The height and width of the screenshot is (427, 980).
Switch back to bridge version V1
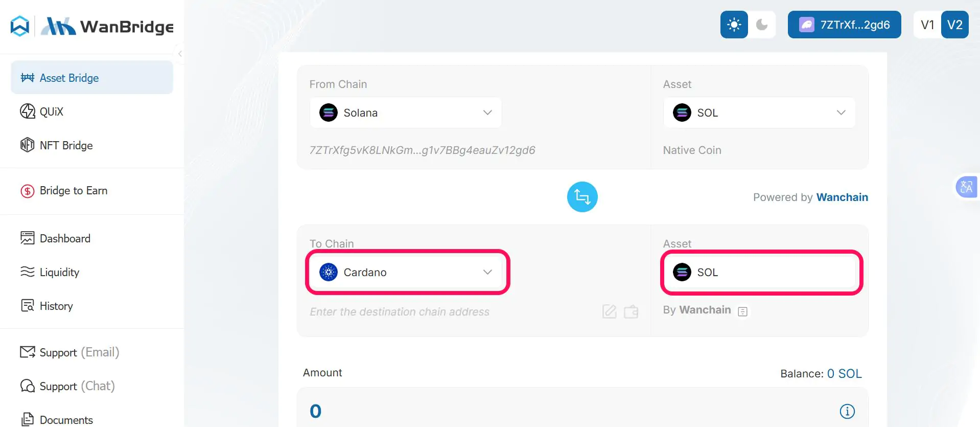tap(927, 24)
